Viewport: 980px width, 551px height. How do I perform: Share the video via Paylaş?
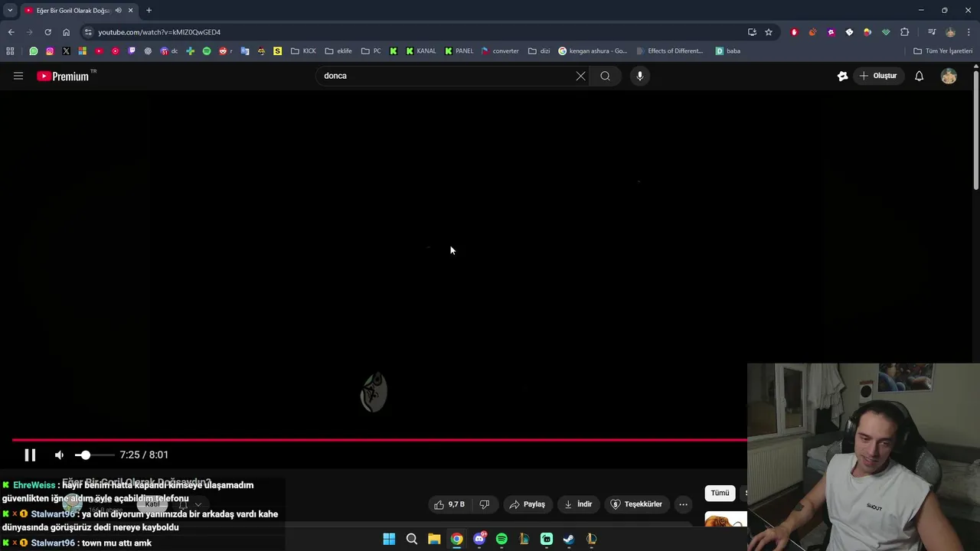click(x=528, y=504)
